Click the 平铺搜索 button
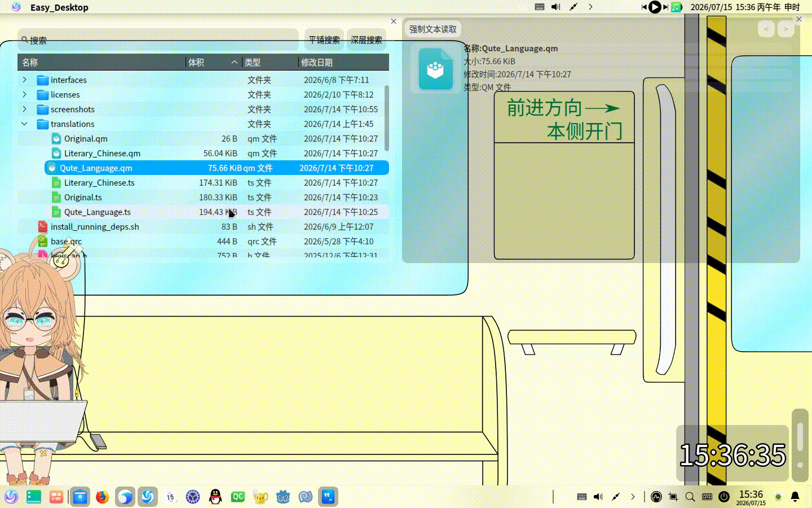This screenshot has width=812, height=508. tap(324, 40)
